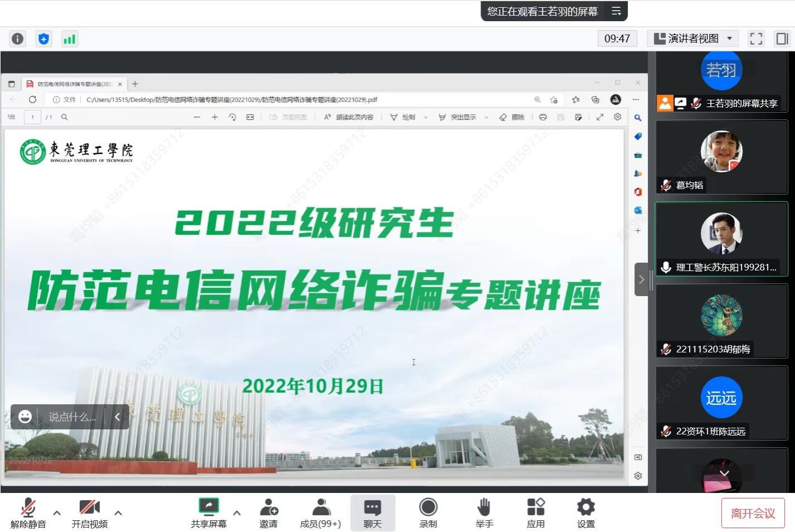
Task: Raise hand with 举手 button
Action: (484, 512)
